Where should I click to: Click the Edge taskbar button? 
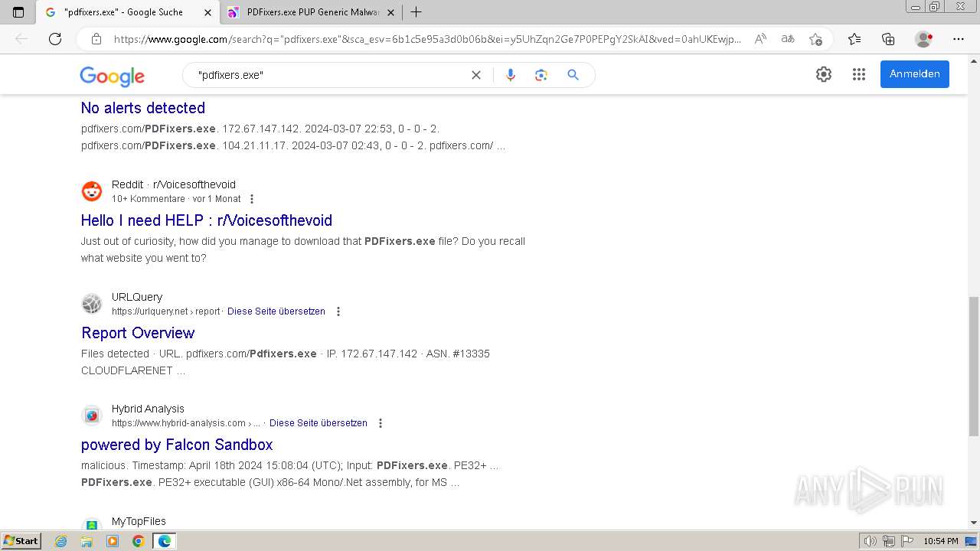coord(164,541)
